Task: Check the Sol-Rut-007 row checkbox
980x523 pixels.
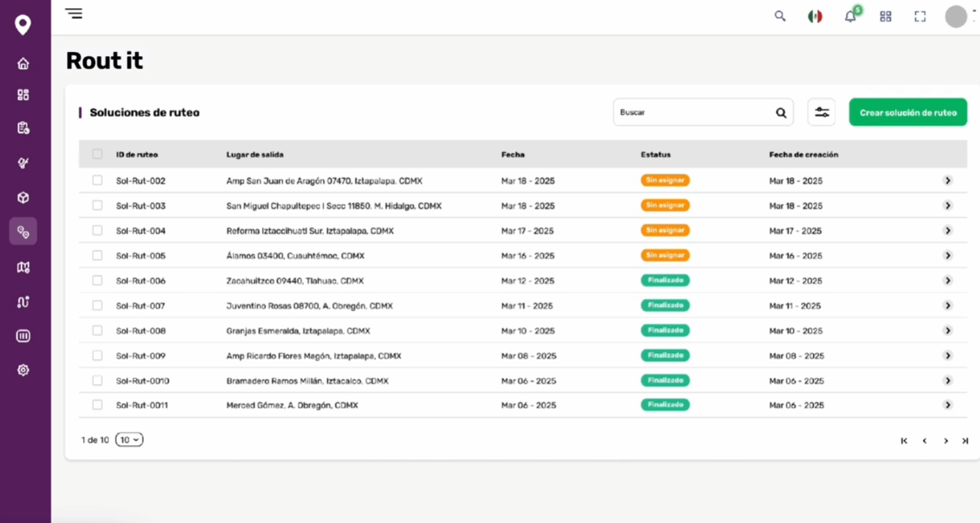Action: tap(97, 306)
